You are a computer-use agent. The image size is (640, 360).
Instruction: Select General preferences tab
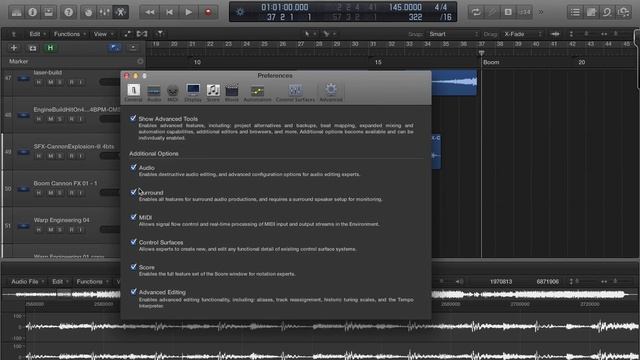point(133,93)
